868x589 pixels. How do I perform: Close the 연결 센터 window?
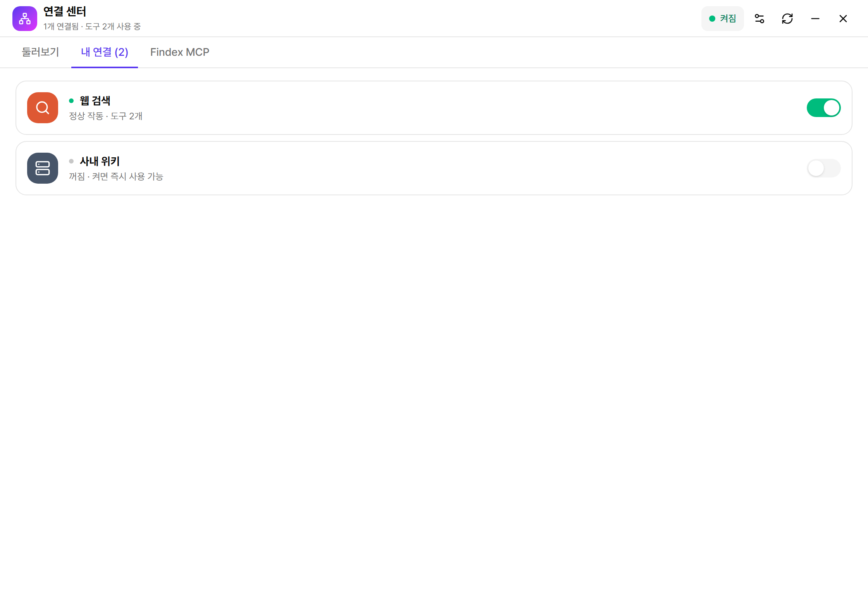tap(843, 19)
